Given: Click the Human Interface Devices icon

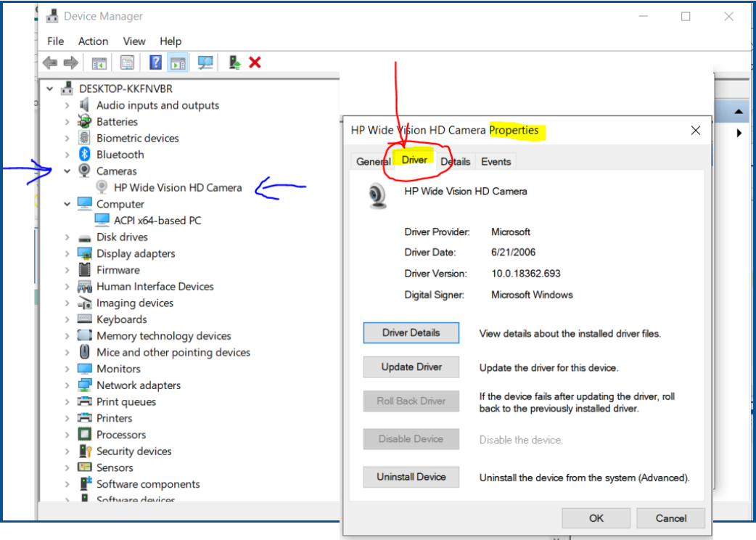Looking at the screenshot, I should click(84, 287).
